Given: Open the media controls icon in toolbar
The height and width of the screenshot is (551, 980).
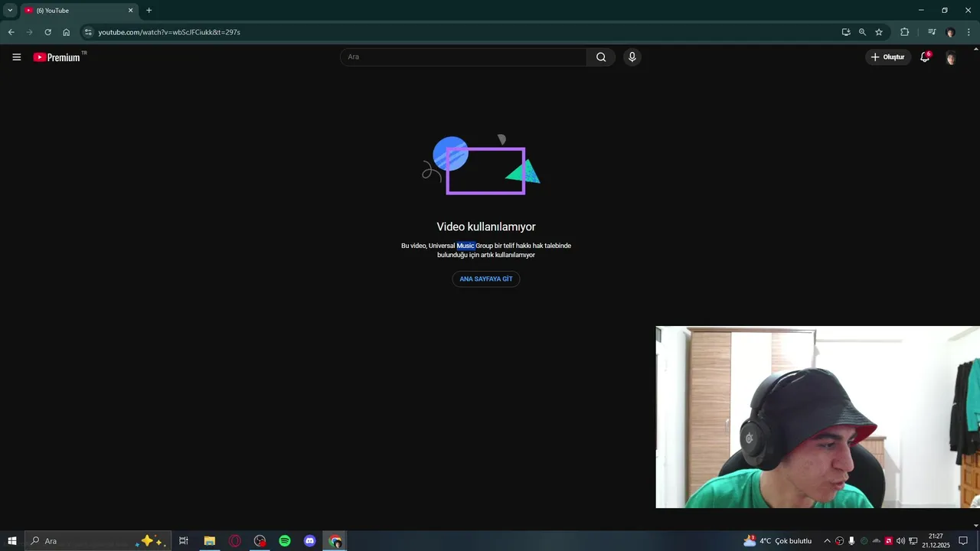Looking at the screenshot, I should 932,32.
